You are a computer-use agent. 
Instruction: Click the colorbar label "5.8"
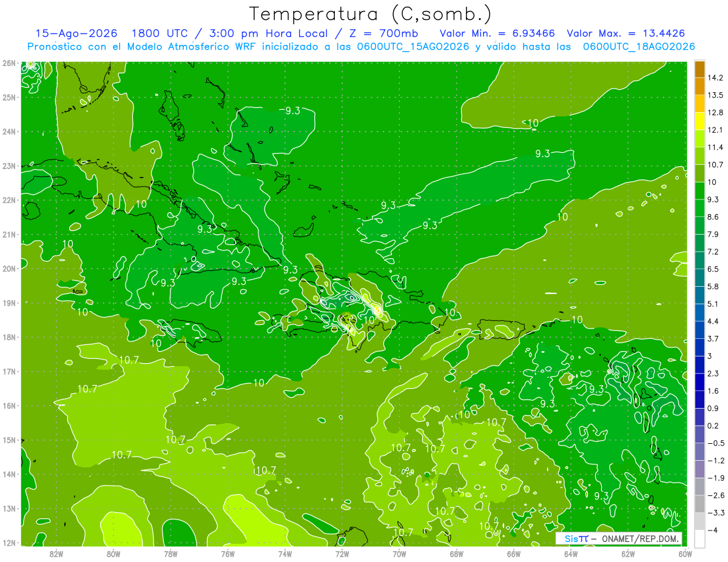coord(714,286)
